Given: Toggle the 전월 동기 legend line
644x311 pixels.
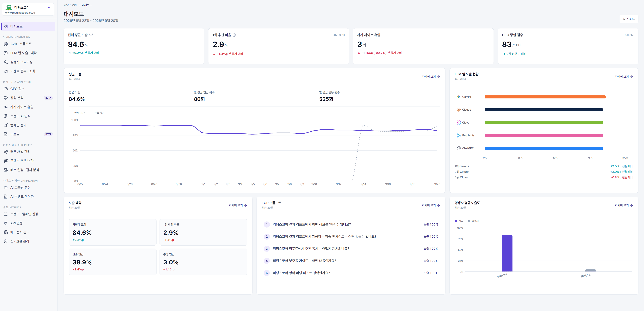Looking at the screenshot, I should pos(97,113).
